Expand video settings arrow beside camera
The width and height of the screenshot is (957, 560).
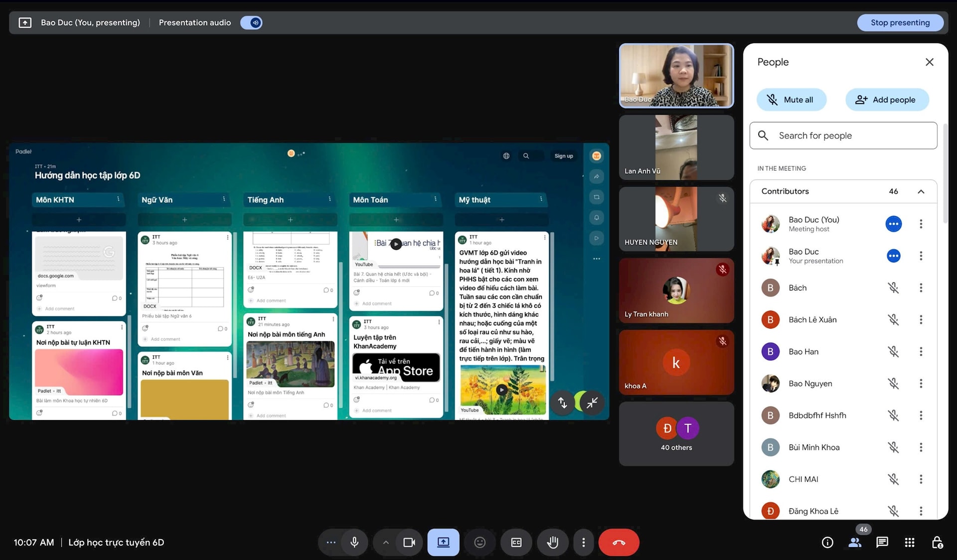click(x=386, y=542)
